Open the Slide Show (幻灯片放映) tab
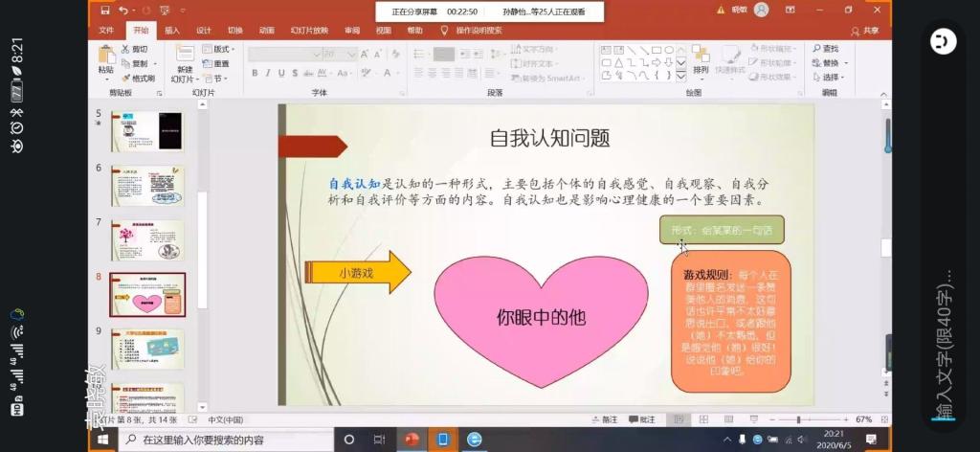980x452 pixels. [x=309, y=31]
